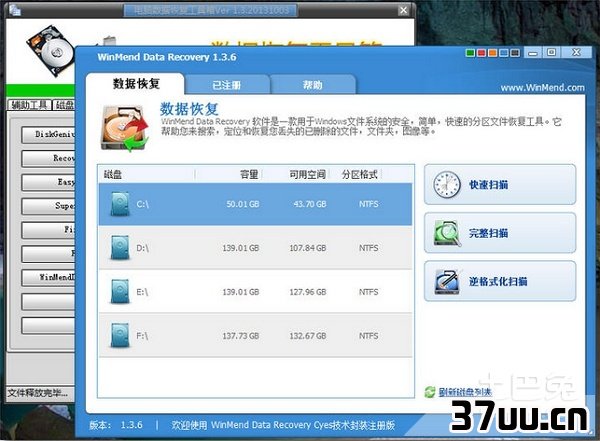The width and height of the screenshot is (600, 441).
Task: Open the 数据恢复 tab
Action: tap(135, 84)
